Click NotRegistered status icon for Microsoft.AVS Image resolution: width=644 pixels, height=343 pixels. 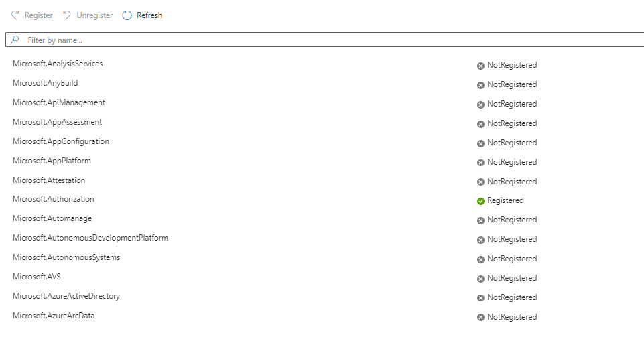[480, 279]
